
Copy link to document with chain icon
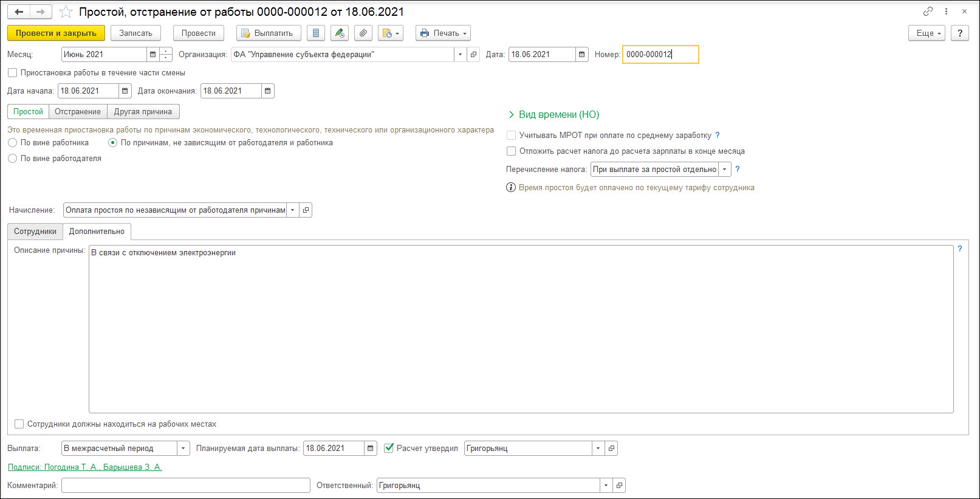point(928,12)
